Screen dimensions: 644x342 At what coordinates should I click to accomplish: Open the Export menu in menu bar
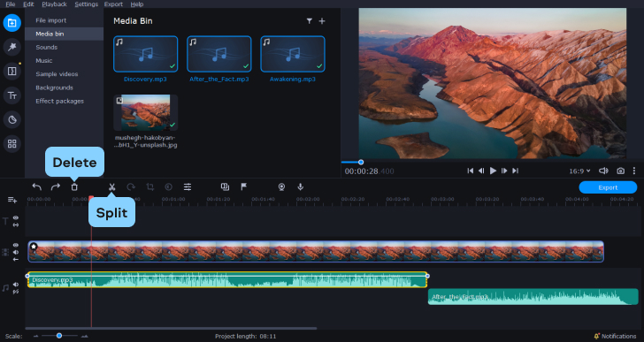pyautogui.click(x=113, y=4)
